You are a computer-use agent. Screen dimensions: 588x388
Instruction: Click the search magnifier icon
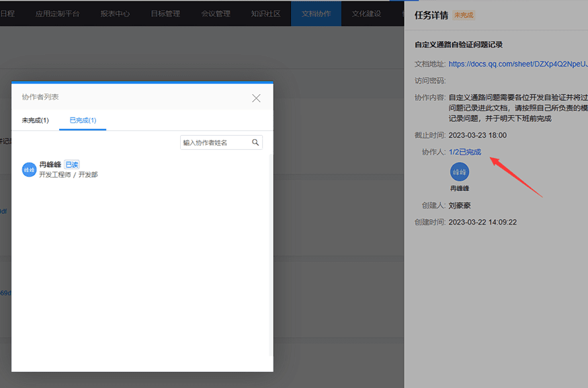255,142
